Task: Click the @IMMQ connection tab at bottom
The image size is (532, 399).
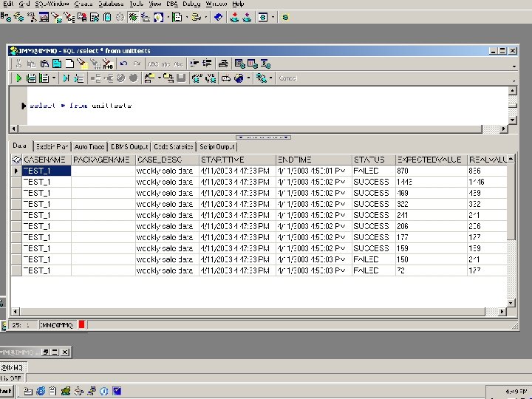Action: [x=13, y=367]
